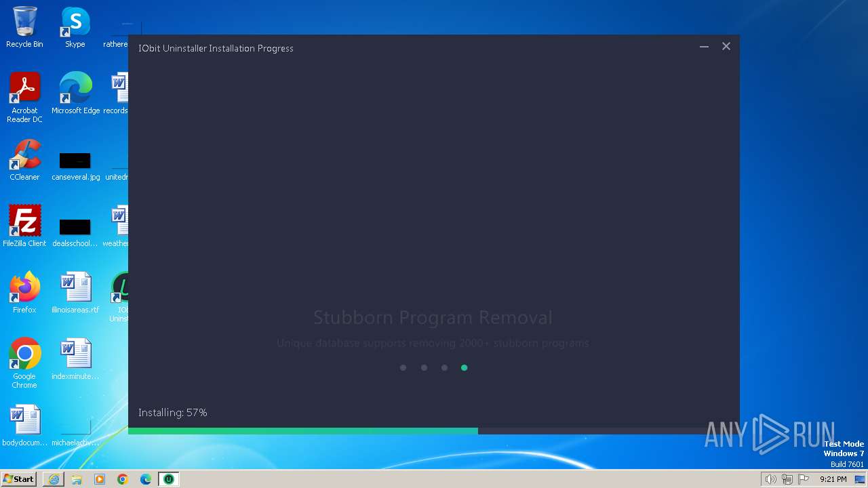Open Action Center flag tray icon
The image size is (868, 488).
coord(804,479)
